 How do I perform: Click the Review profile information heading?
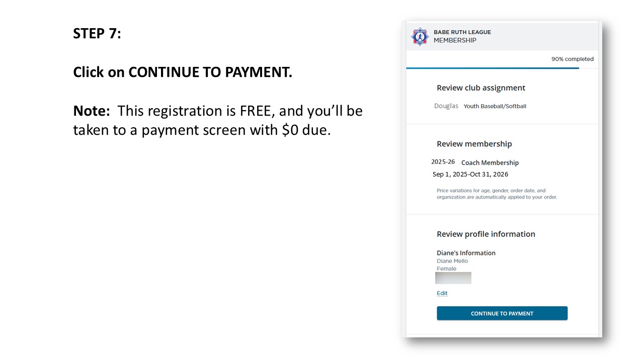click(x=486, y=234)
